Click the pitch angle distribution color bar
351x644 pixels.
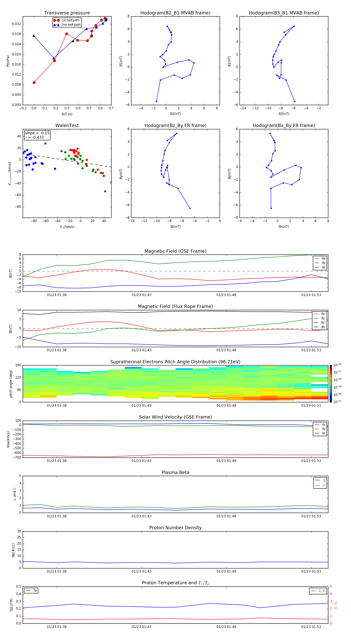tap(331, 384)
